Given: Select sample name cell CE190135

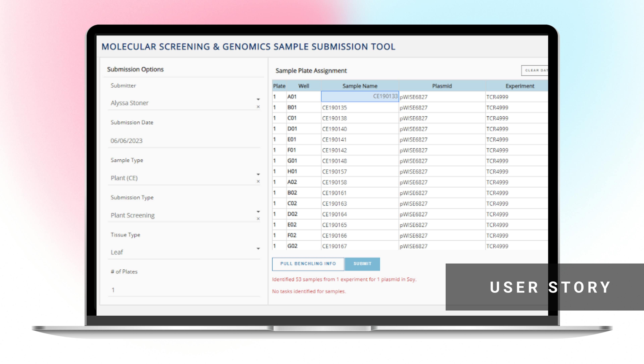Looking at the screenshot, I should 360,108.
